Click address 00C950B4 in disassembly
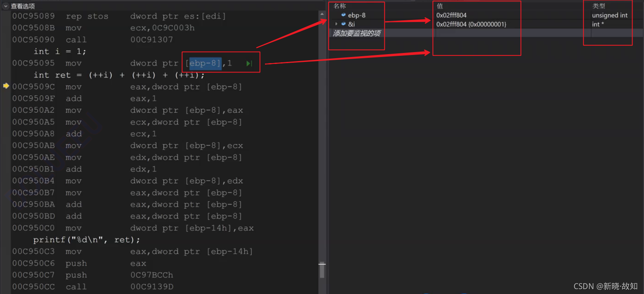Image resolution: width=644 pixels, height=294 pixels. (x=33, y=181)
